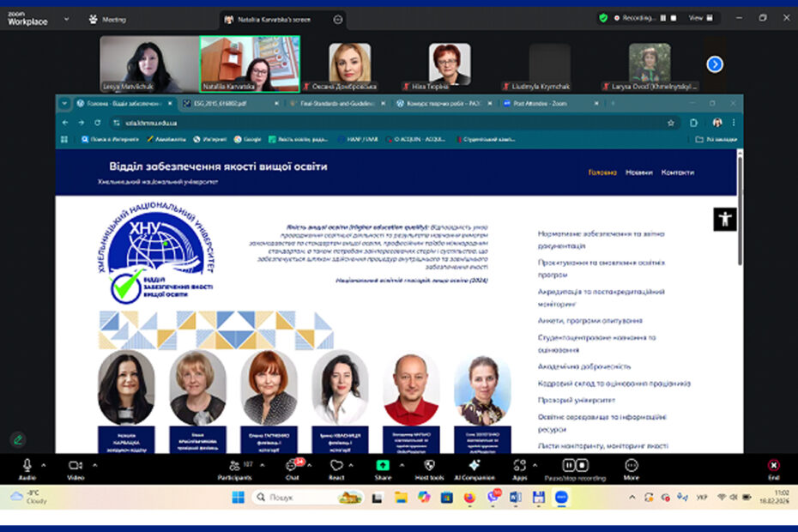The image size is (798, 532).
Task: Open the Академічна доброчесність link
Action: [584, 366]
